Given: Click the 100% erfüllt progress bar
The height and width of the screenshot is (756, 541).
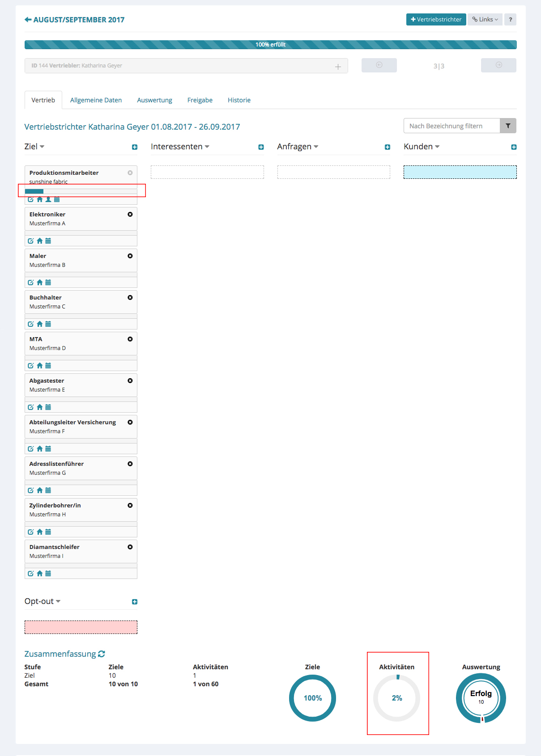Looking at the screenshot, I should 270,45.
